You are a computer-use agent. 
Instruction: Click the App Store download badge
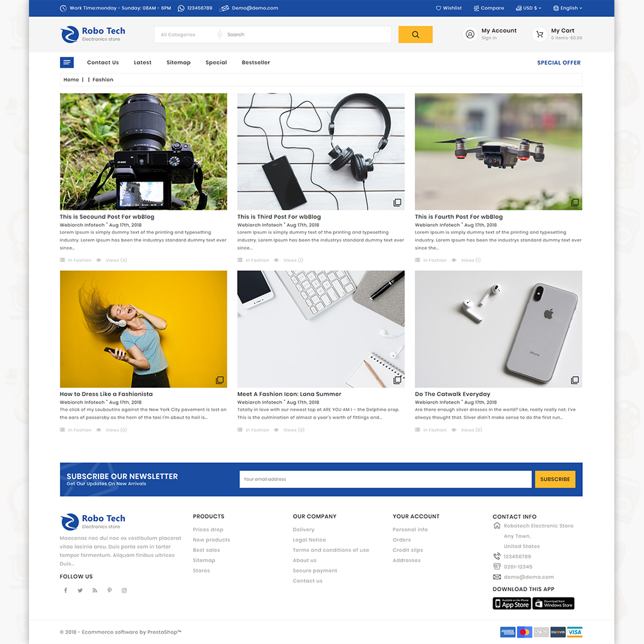[x=511, y=603]
